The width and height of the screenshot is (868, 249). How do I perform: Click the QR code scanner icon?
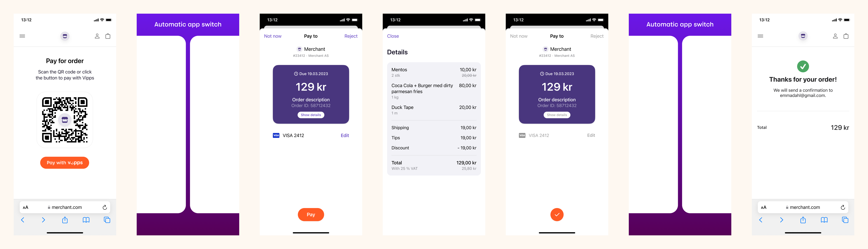pos(65,116)
